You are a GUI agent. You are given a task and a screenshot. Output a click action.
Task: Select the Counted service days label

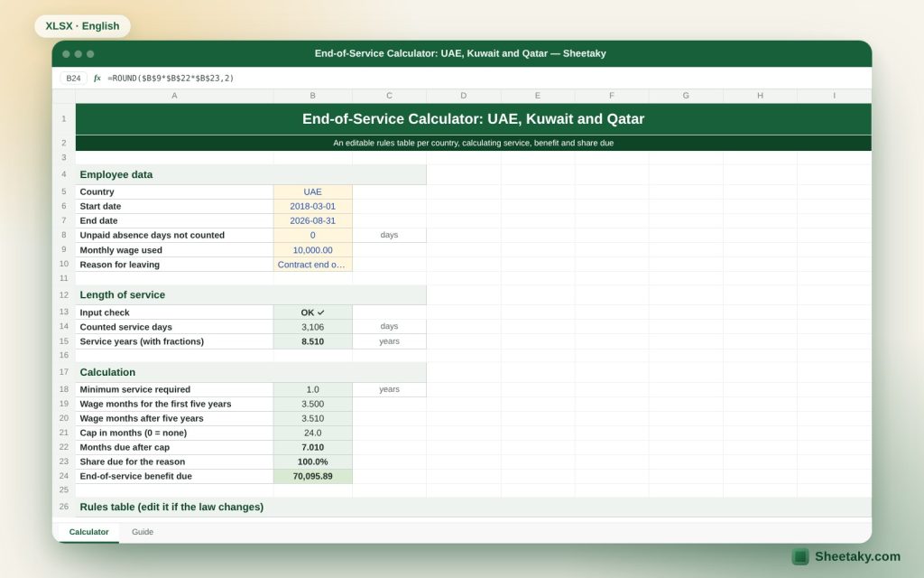coord(174,327)
